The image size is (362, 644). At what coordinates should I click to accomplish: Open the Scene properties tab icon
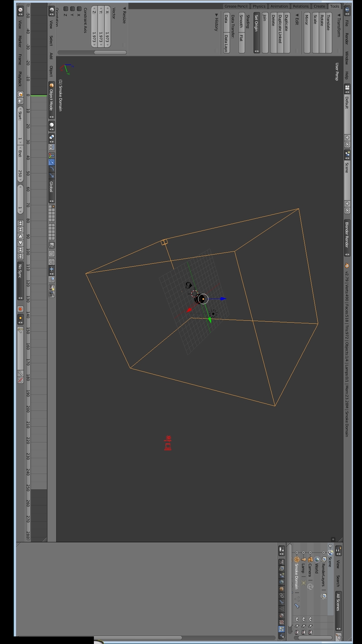[x=282, y=575]
